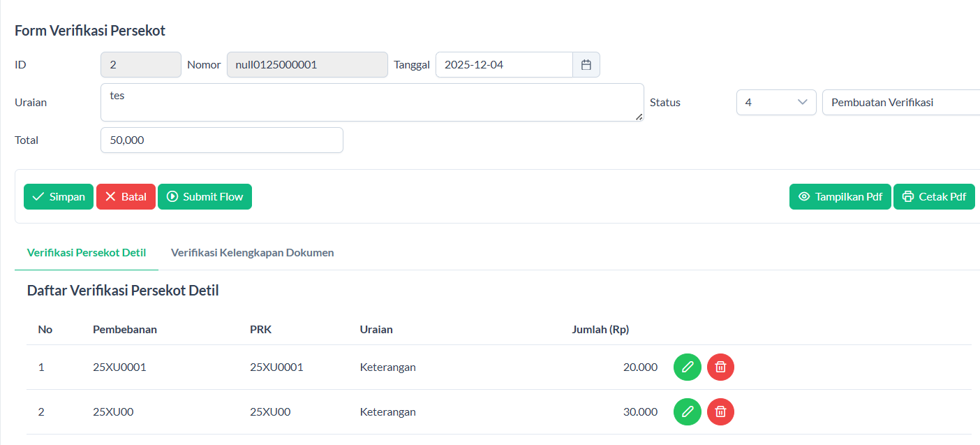The image size is (980, 445).
Task: Submit the flow with Submit Flow
Action: pos(205,197)
